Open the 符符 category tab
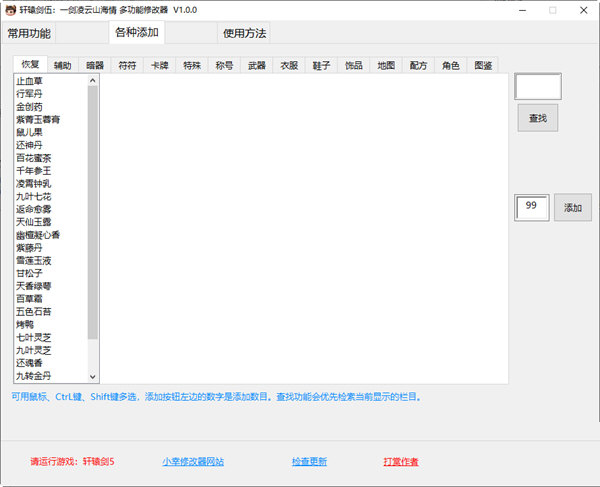This screenshot has height=487, width=600. [127, 65]
